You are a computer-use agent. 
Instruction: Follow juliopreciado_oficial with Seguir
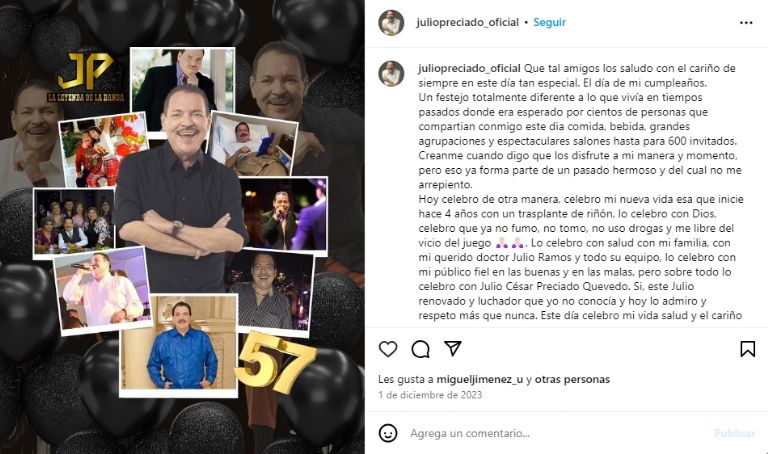pyautogui.click(x=549, y=22)
